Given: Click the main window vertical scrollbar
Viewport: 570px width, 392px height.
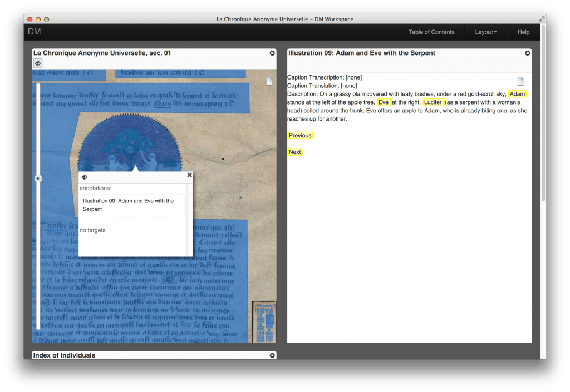Looking at the screenshot, I should click(x=543, y=112).
